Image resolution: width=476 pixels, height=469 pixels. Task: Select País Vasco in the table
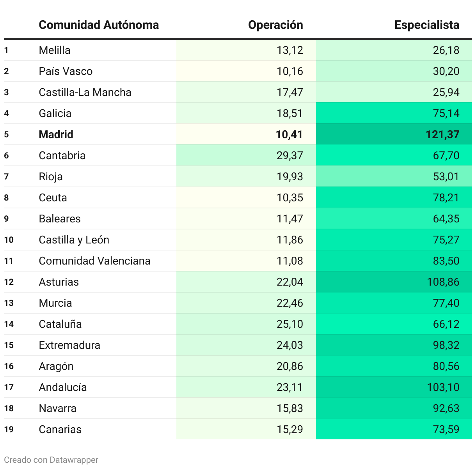(x=66, y=71)
